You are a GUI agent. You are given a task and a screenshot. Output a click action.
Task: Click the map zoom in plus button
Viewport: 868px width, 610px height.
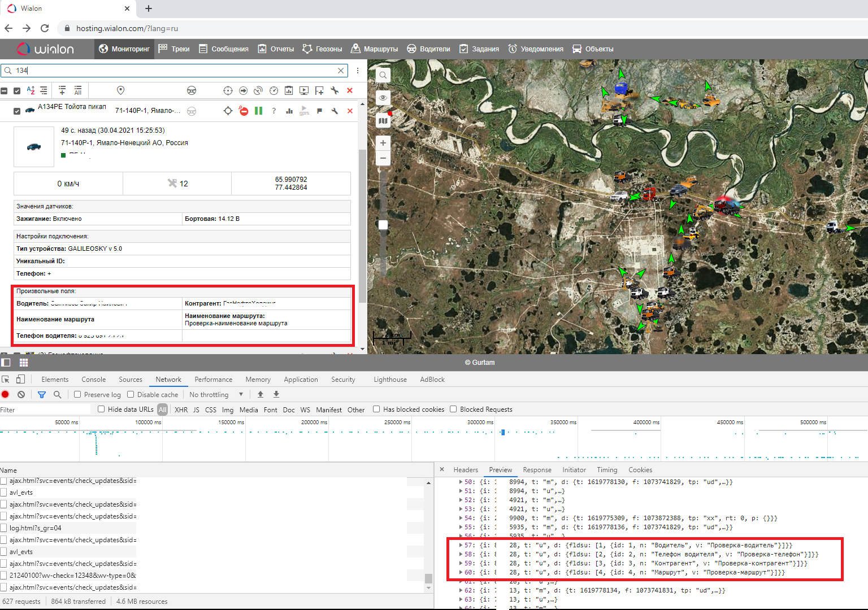pyautogui.click(x=383, y=143)
